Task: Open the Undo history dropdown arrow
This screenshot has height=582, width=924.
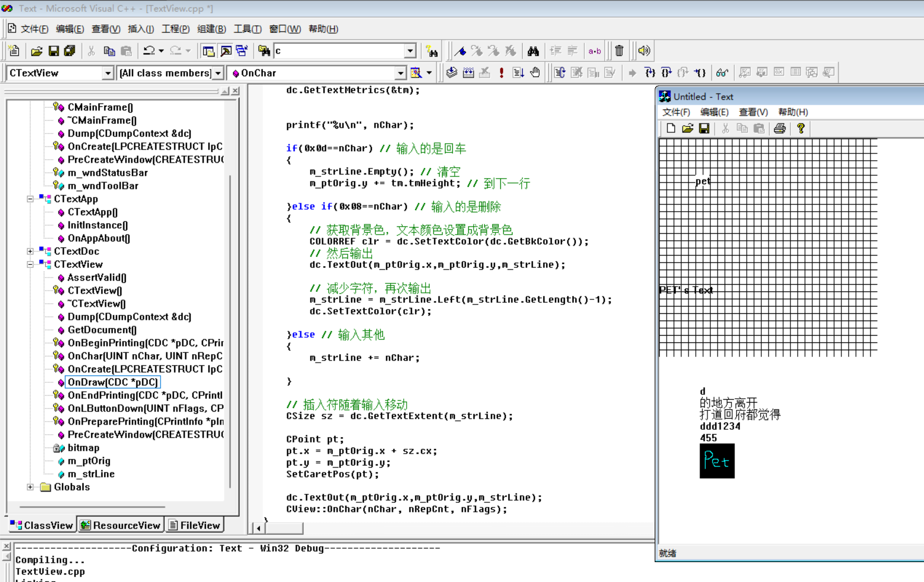Action: (x=161, y=50)
